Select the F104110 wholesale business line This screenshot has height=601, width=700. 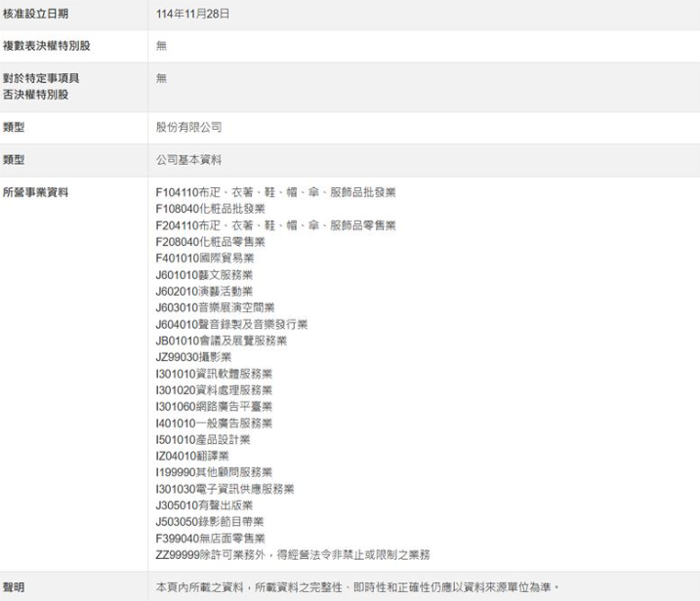[275, 192]
